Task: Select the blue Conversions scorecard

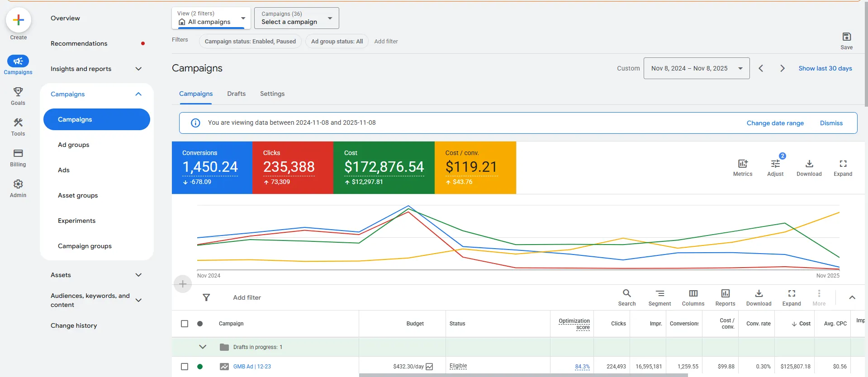Action: point(212,168)
